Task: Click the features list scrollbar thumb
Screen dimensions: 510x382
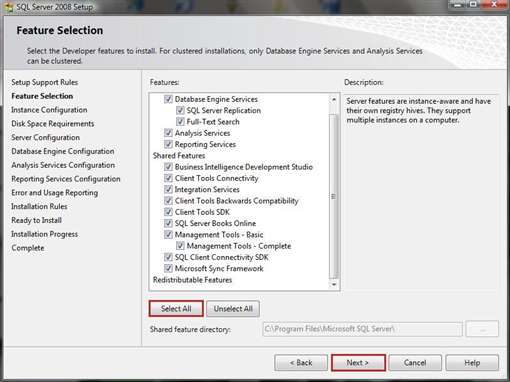Action: tap(334, 197)
